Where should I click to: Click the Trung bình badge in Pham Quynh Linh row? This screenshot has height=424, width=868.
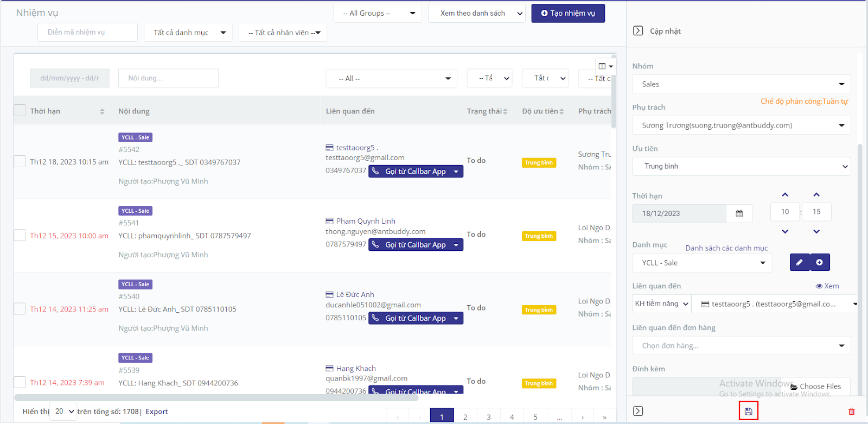pos(539,236)
